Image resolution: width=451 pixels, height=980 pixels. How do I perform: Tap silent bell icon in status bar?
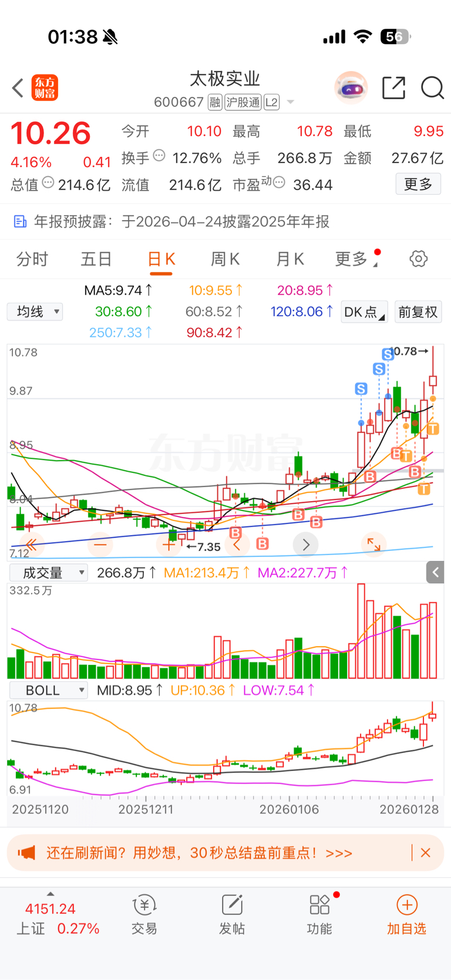(x=110, y=37)
